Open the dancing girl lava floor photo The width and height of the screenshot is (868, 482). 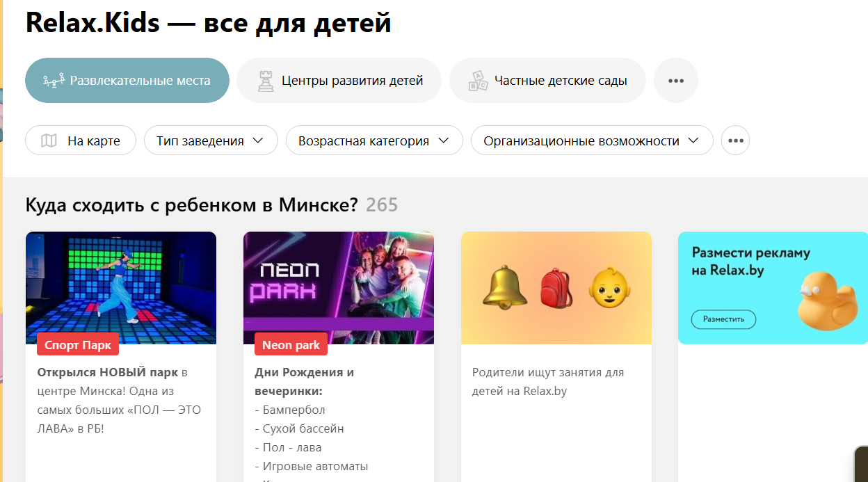tap(121, 288)
